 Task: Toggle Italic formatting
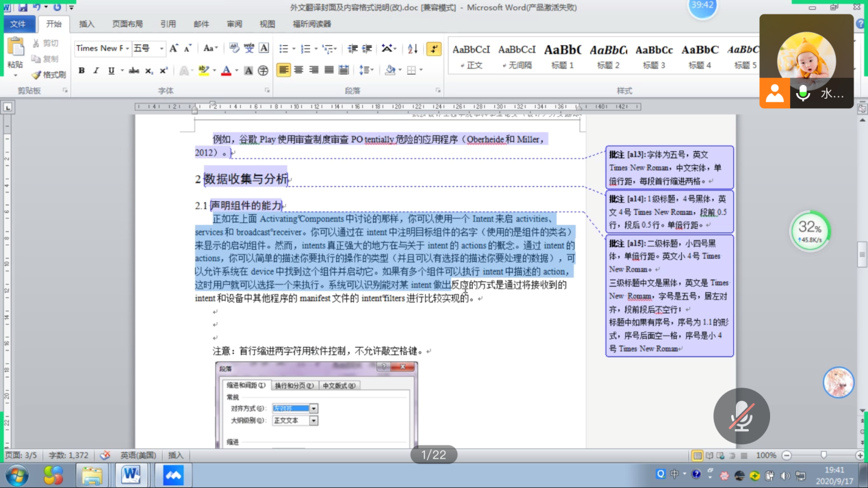(x=96, y=70)
